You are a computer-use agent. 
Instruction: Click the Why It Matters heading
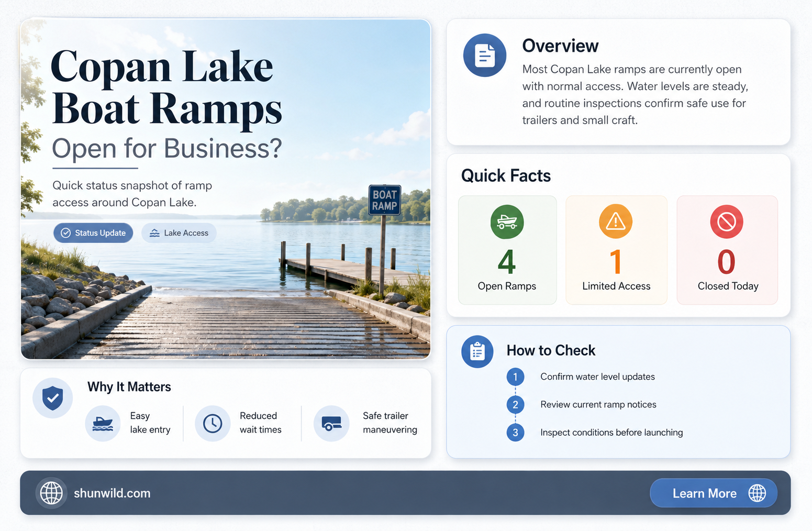tap(129, 387)
